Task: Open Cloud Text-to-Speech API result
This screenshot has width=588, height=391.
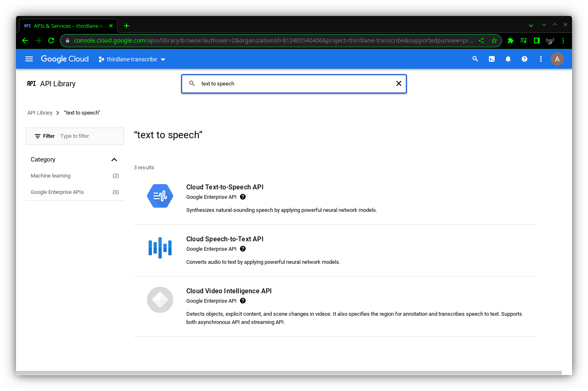Action: (x=225, y=187)
